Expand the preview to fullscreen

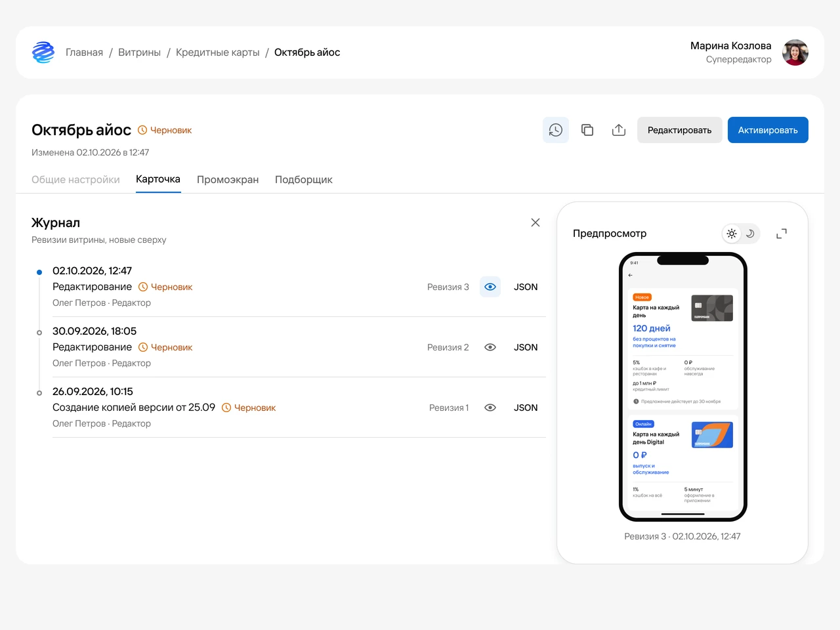782,234
